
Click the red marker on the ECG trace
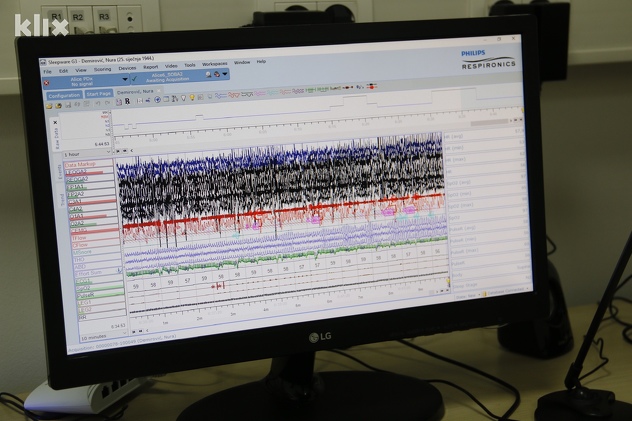pos(218,286)
